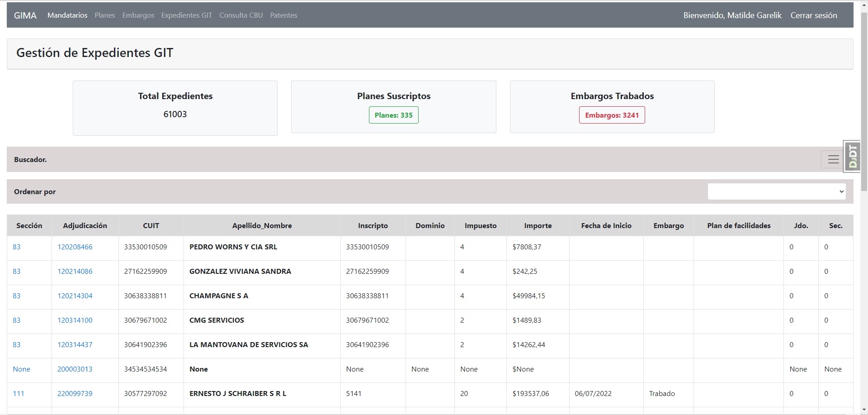Click the Sección column header
Image resolution: width=868 pixels, height=415 pixels.
tap(29, 225)
